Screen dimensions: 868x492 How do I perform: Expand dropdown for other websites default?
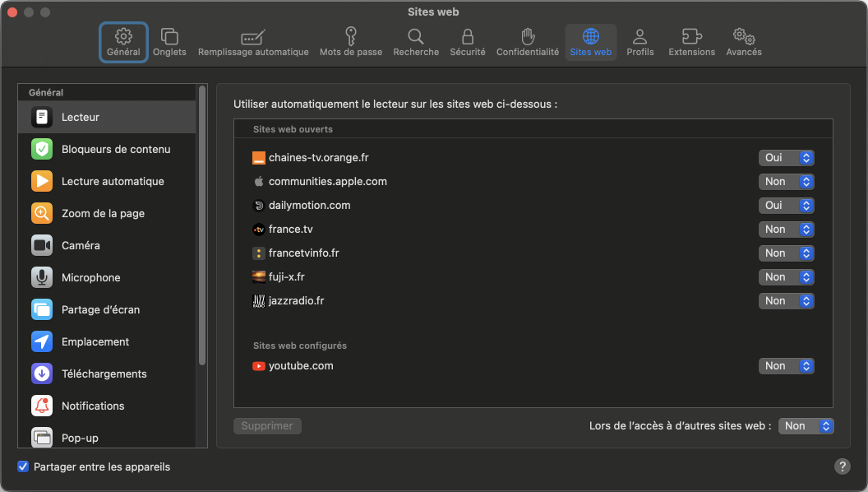806,426
